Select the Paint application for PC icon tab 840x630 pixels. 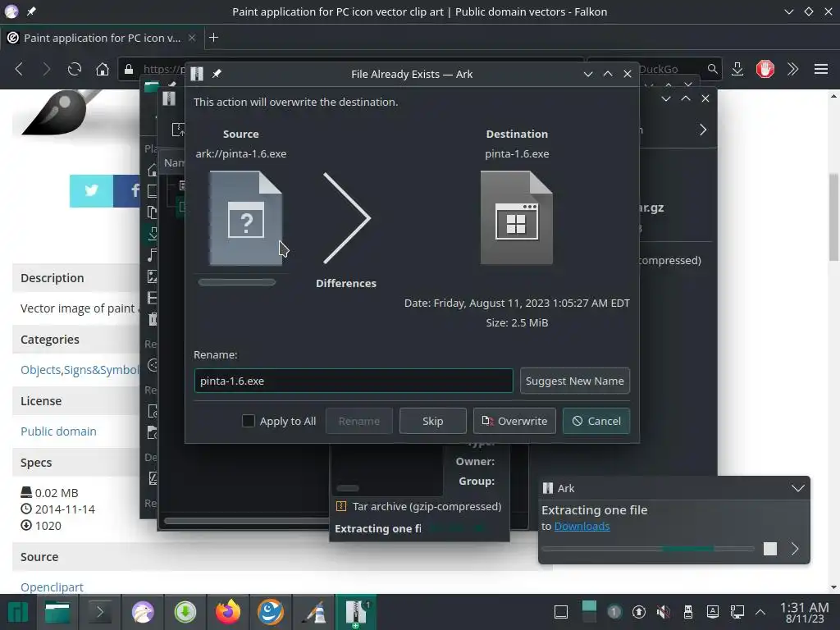tap(102, 38)
